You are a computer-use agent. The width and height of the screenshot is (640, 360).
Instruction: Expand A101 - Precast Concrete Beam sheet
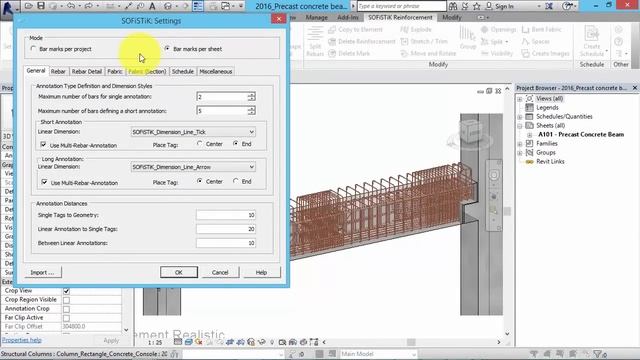point(529,135)
